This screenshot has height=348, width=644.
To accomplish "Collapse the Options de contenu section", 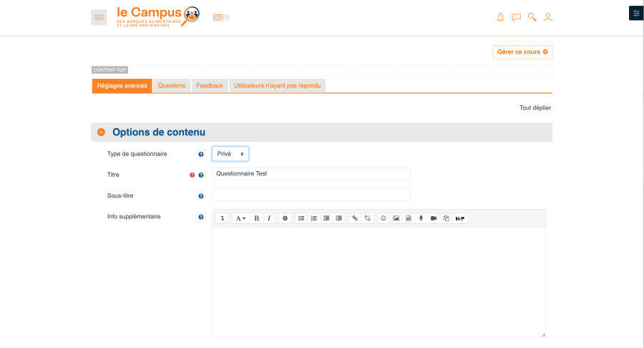I will point(101,132).
